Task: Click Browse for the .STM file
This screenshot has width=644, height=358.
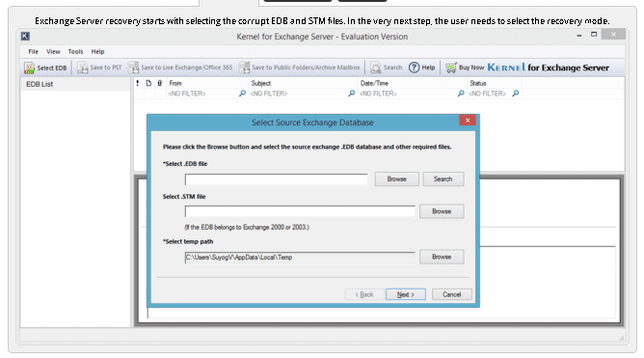Action: (x=442, y=211)
